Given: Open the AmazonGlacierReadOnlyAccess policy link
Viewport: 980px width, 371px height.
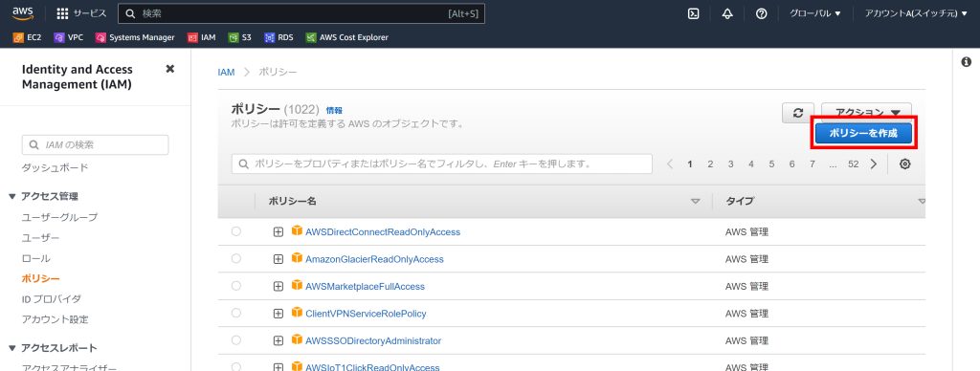Looking at the screenshot, I should click(374, 258).
